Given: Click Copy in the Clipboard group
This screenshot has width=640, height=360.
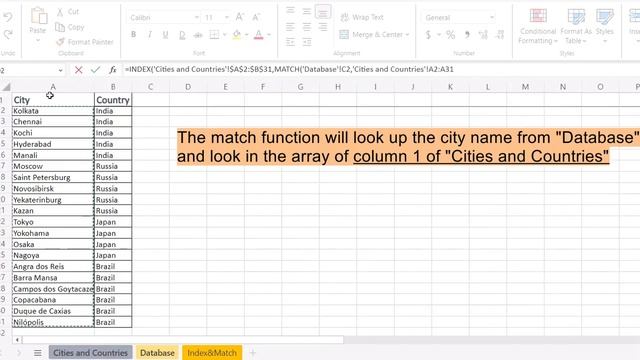Looking at the screenshot, I should pos(70,27).
